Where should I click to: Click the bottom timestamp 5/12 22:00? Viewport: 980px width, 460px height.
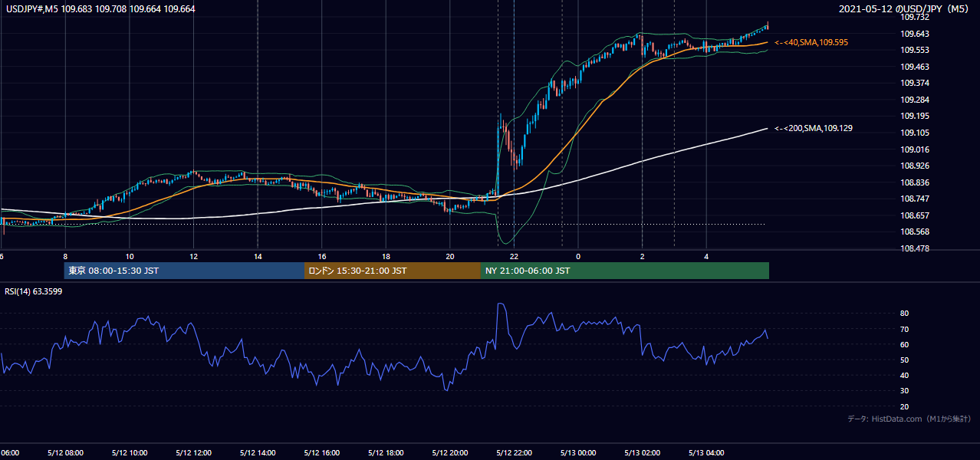(514, 453)
